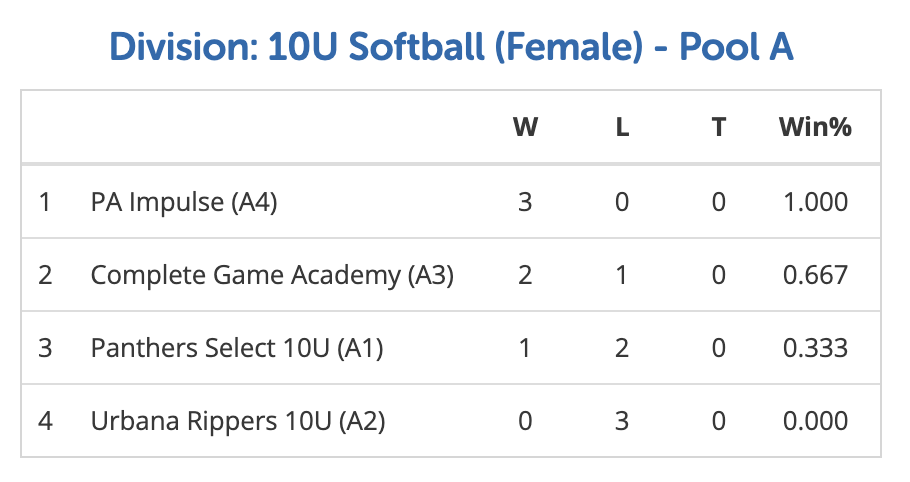This screenshot has width=910, height=482.
Task: Select the Panthers Select 10U (A1) team
Action: click(237, 348)
